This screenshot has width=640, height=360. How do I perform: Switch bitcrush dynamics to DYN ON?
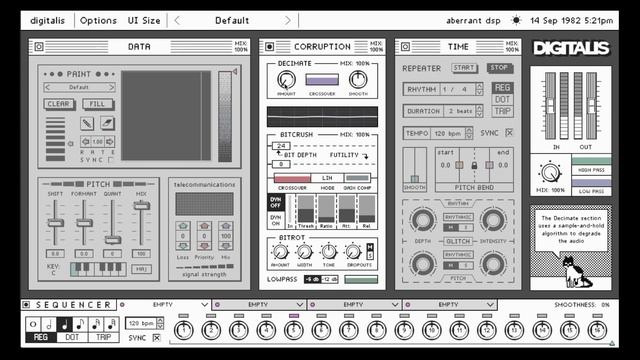click(276, 220)
